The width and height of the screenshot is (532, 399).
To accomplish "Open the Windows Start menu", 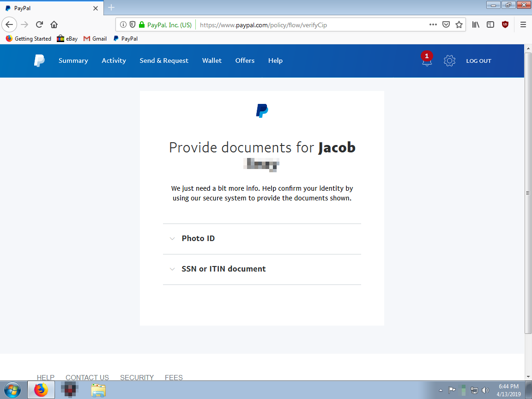I will [12, 390].
